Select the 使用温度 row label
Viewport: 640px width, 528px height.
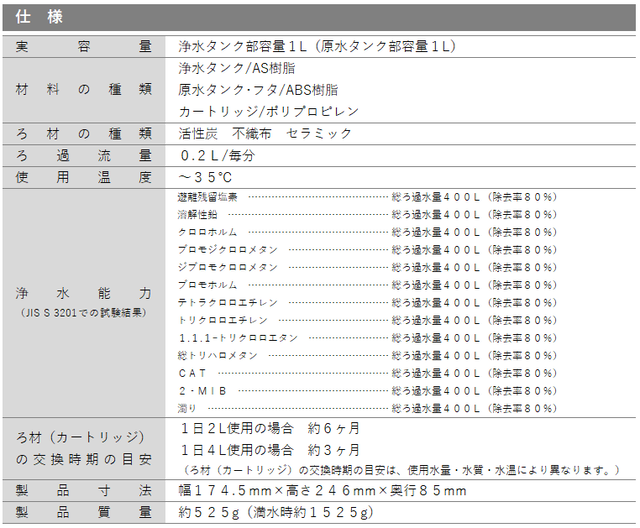pos(84,177)
